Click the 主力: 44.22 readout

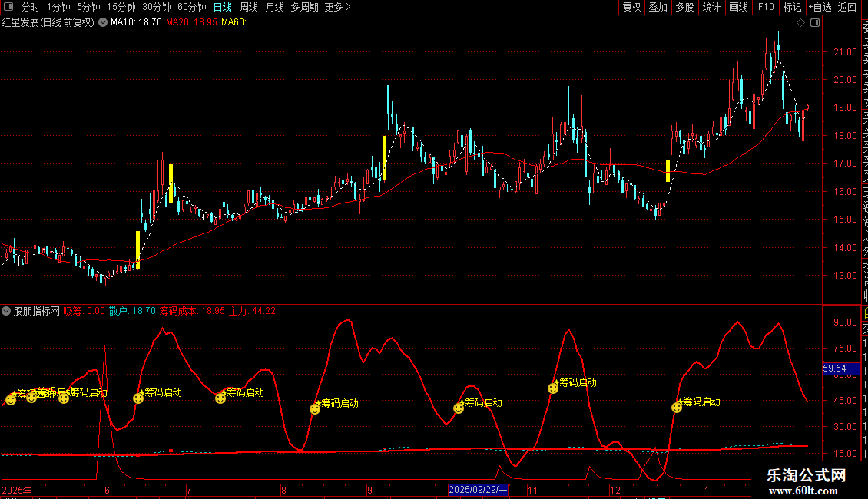pos(253,311)
